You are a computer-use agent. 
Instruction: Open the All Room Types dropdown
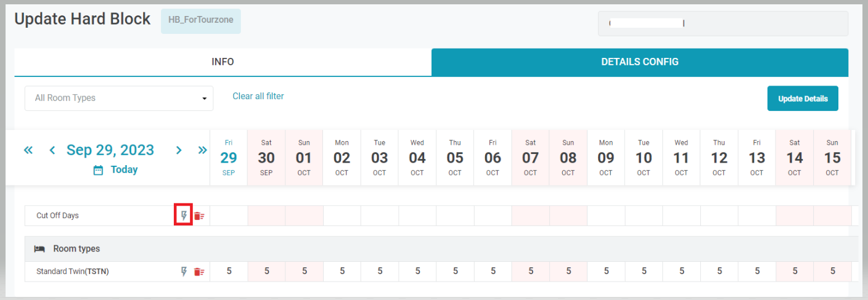click(119, 98)
